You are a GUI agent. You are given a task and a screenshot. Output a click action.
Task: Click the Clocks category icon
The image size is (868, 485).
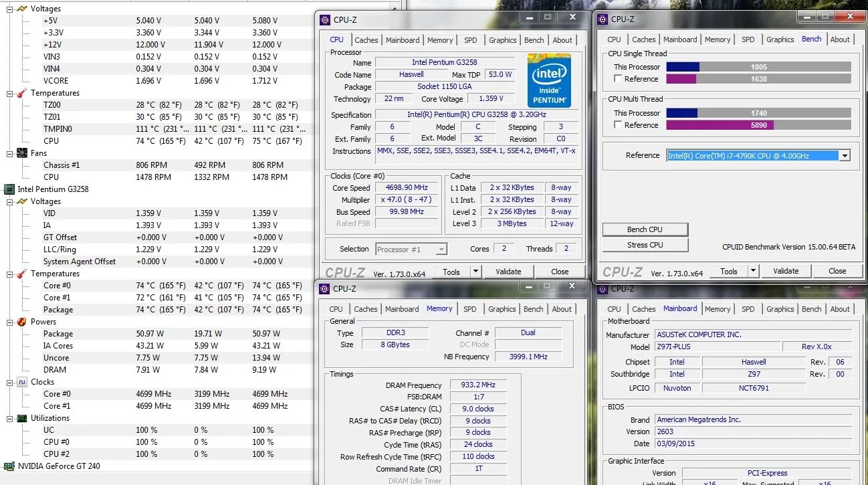pos(21,381)
